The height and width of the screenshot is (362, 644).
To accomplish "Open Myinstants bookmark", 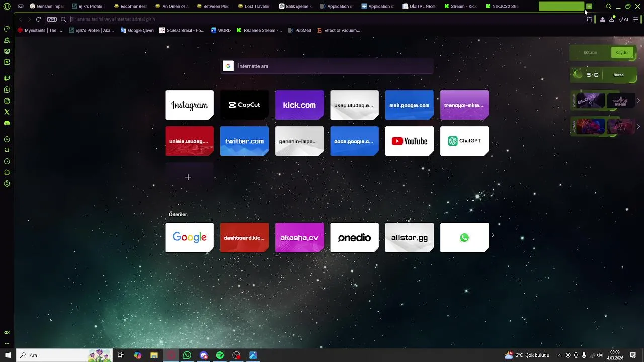I will (x=40, y=30).
